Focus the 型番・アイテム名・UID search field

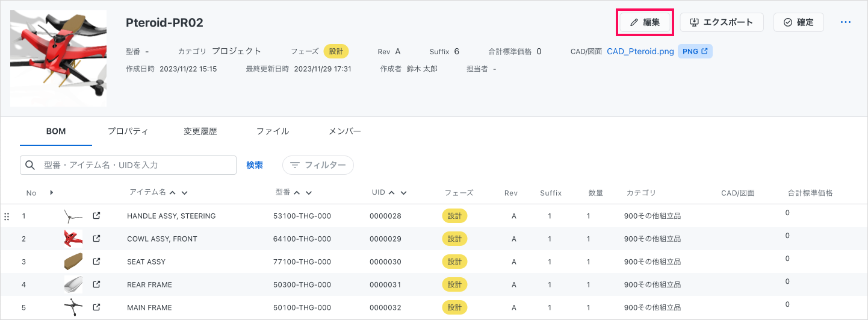coord(135,165)
